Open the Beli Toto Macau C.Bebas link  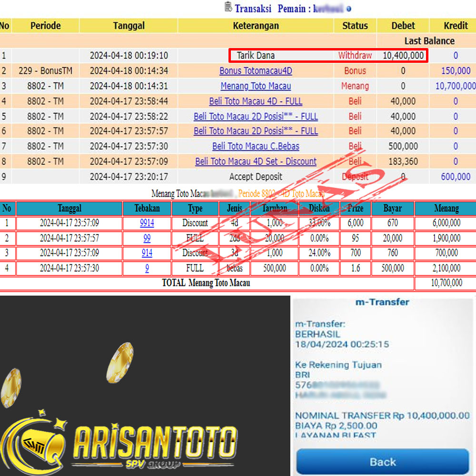[x=256, y=146]
